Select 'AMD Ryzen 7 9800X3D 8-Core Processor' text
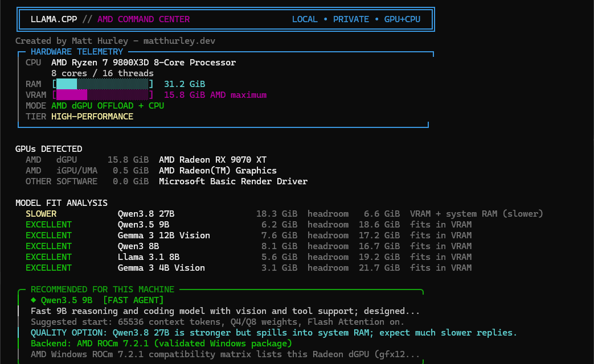Image resolution: width=594 pixels, height=364 pixels. 144,63
